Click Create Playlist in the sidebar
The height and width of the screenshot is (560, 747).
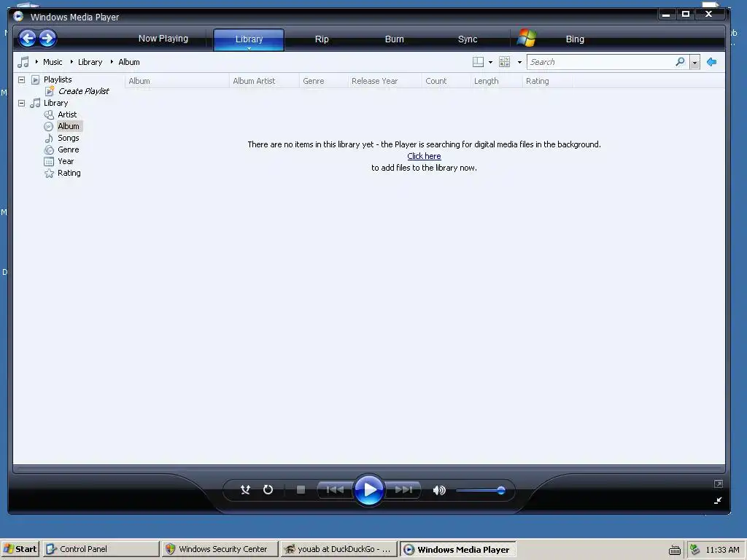coord(83,91)
